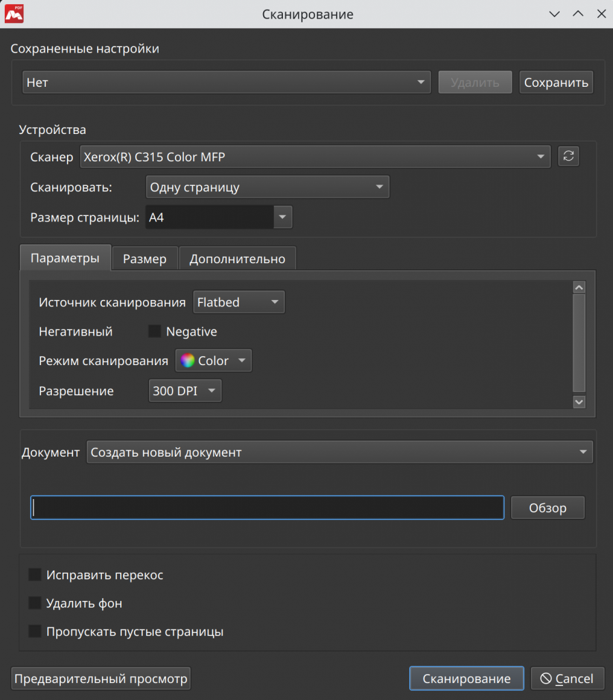Viewport: 613px width, 700px height.
Task: Click the refresh scanner list icon
Action: click(x=569, y=157)
